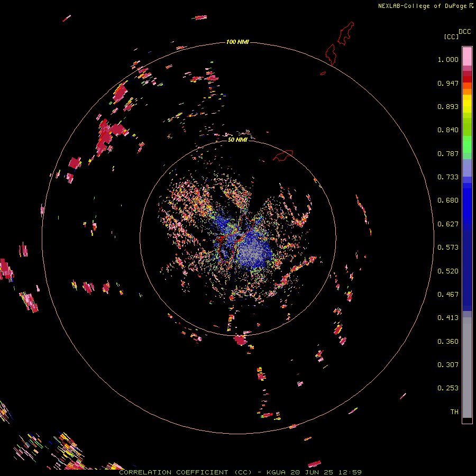Click the KGUA station identifier in the caption
476x476 pixels.
coord(276,472)
